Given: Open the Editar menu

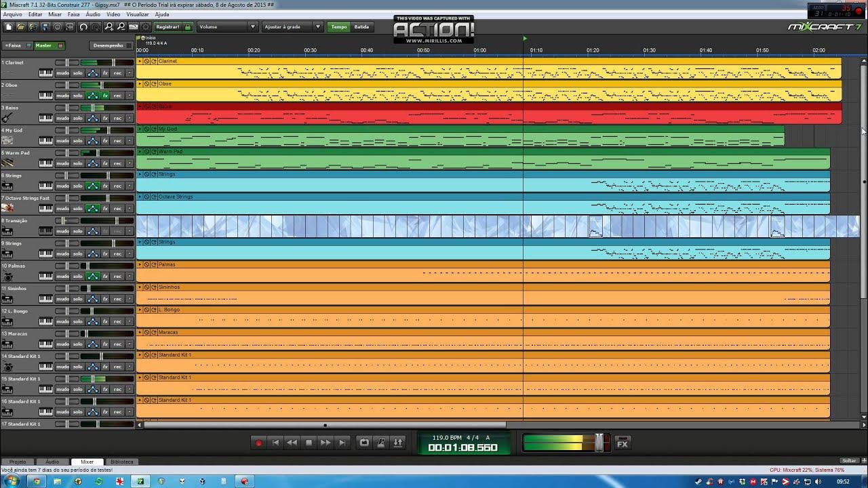Looking at the screenshot, I should (x=35, y=14).
